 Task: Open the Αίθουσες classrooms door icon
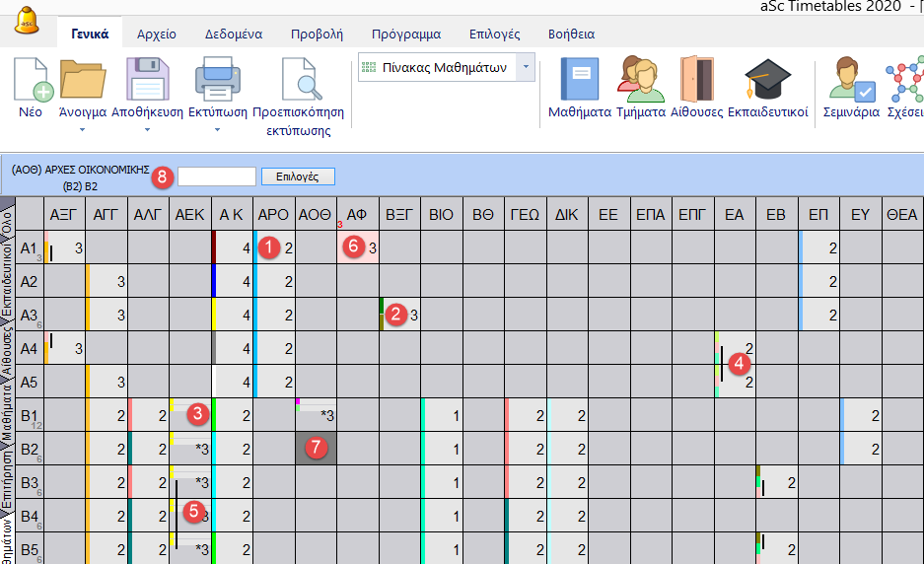coord(696,81)
